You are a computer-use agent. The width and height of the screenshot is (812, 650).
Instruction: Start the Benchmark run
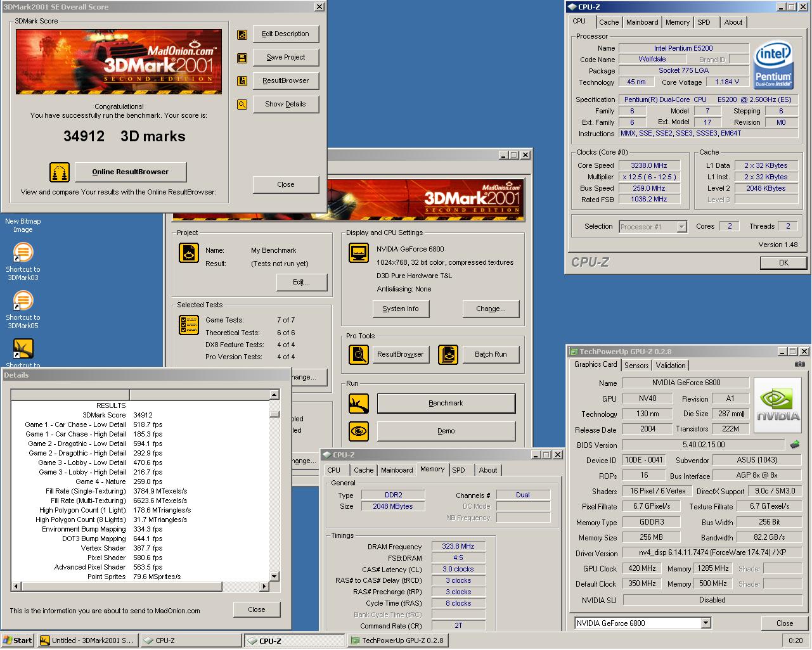tap(446, 404)
